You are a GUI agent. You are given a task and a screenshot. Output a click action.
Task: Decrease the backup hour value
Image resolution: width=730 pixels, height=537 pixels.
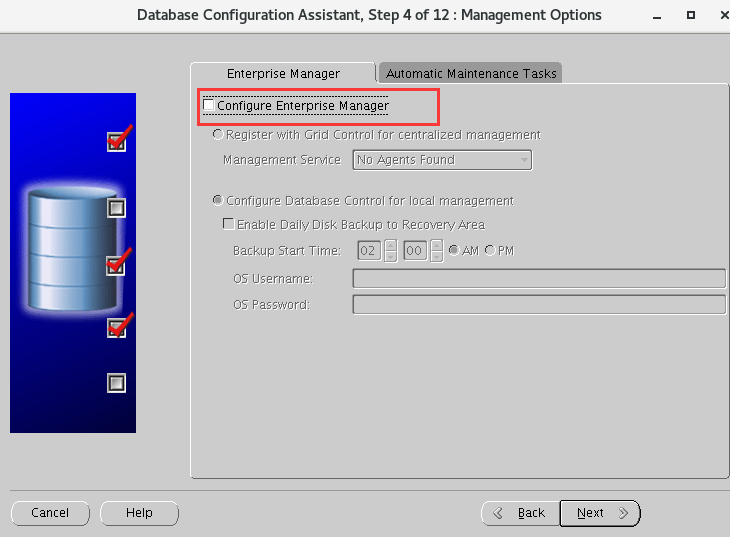point(391,256)
